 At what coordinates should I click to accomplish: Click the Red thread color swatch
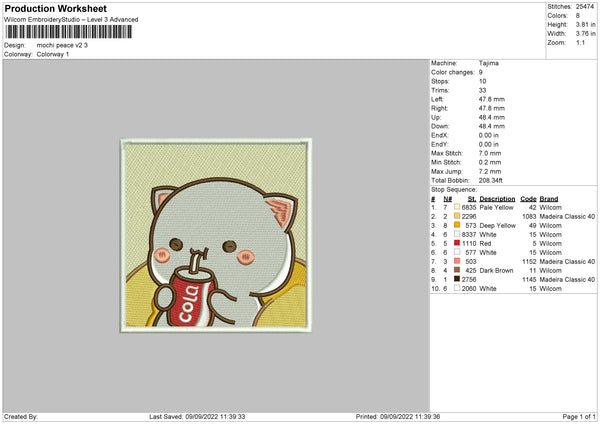pos(457,243)
